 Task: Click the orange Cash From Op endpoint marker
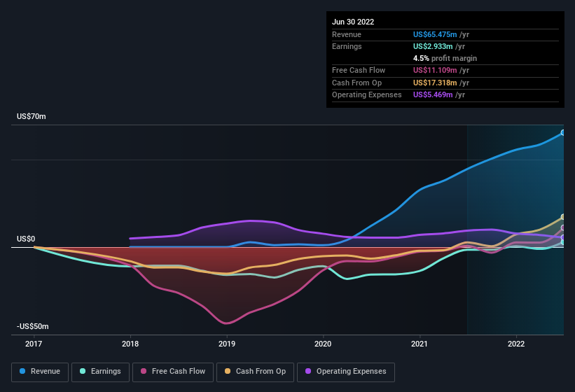(563, 217)
